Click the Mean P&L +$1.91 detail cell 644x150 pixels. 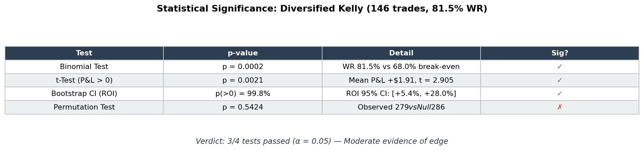pos(401,80)
